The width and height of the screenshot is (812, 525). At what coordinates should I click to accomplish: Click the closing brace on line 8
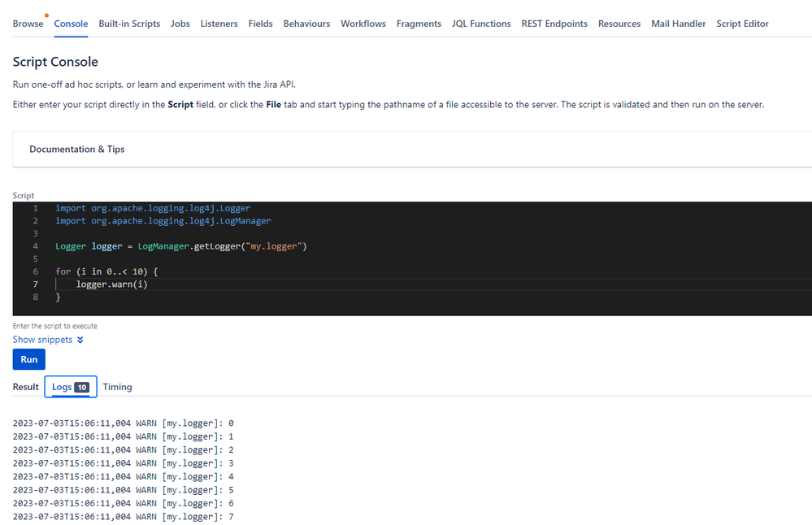[58, 297]
